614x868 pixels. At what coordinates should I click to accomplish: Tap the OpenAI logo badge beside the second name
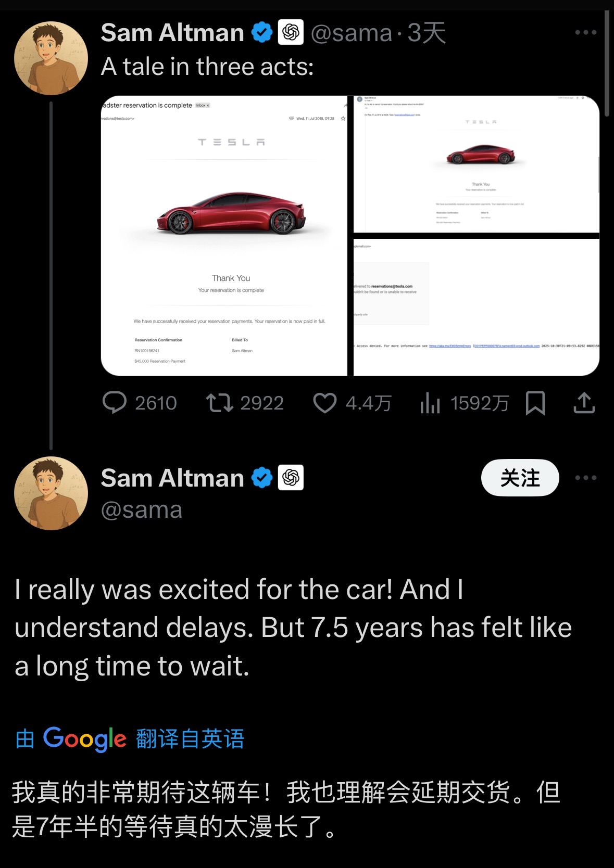tap(291, 478)
